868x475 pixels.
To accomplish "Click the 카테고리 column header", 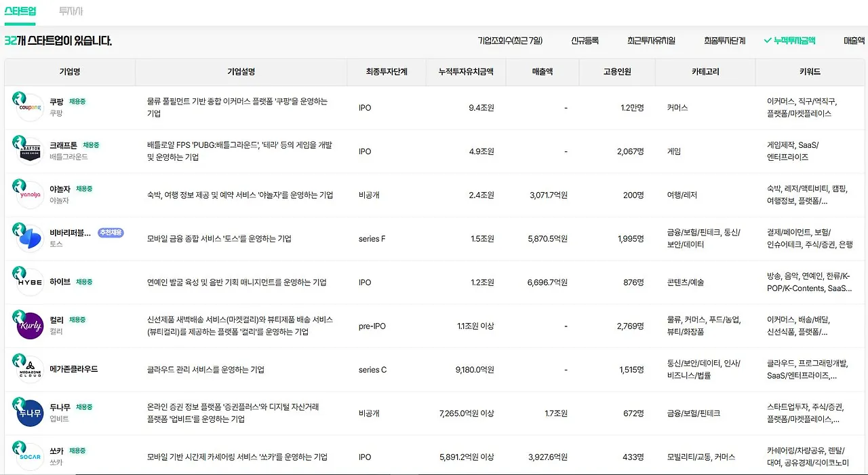I will click(x=705, y=72).
